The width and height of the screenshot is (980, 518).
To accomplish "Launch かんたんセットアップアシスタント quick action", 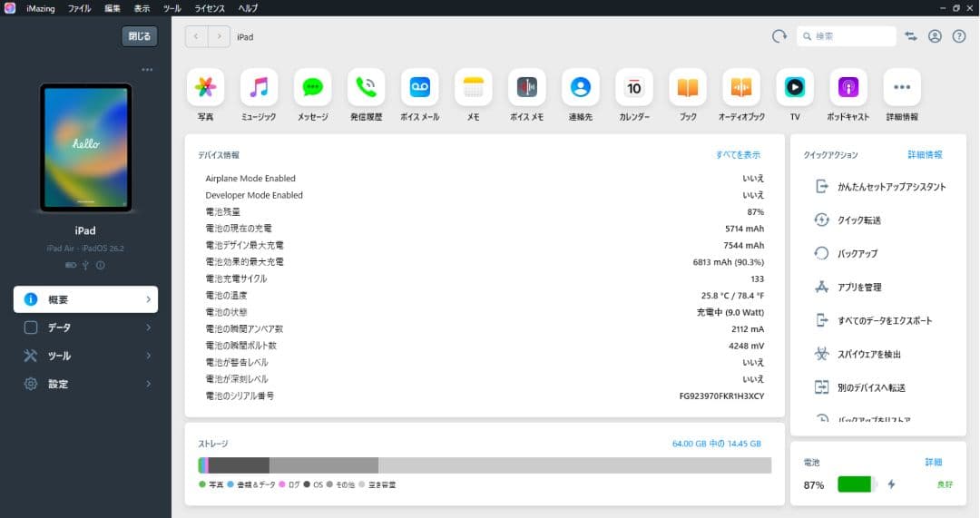I will click(880, 186).
